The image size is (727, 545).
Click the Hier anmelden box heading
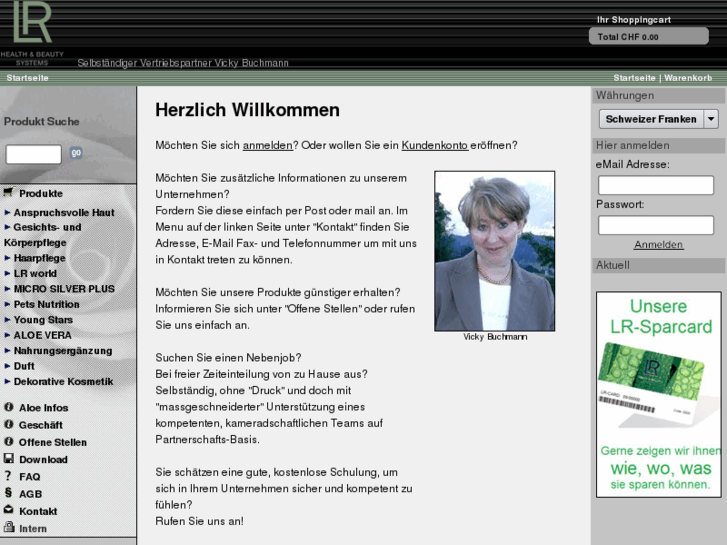658,145
